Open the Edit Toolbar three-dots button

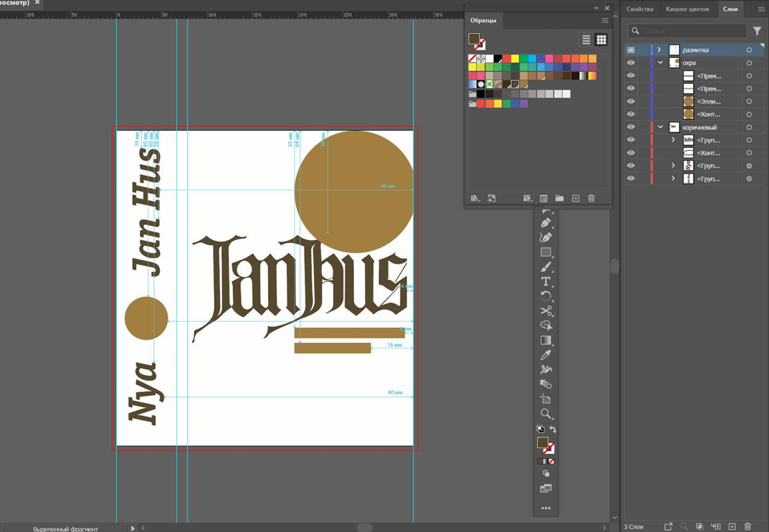click(x=546, y=509)
